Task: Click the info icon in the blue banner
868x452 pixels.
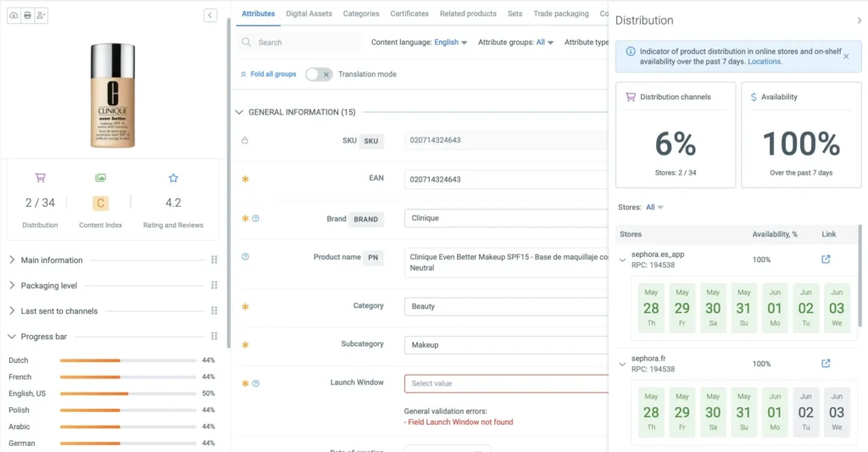Action: [x=631, y=52]
